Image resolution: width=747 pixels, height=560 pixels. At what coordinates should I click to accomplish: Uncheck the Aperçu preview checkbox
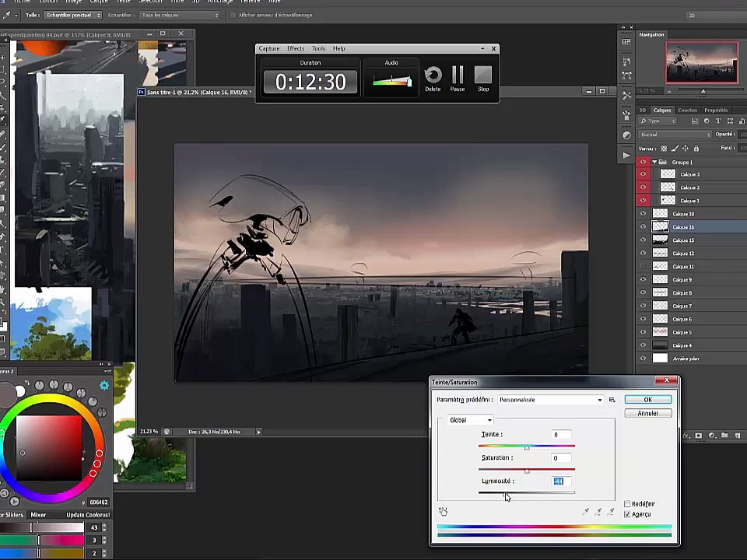click(x=627, y=514)
